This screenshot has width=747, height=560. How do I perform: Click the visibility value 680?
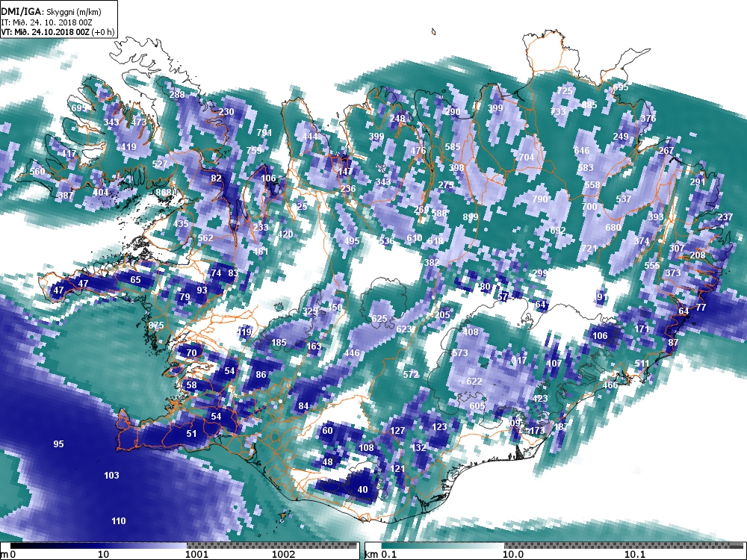click(613, 228)
